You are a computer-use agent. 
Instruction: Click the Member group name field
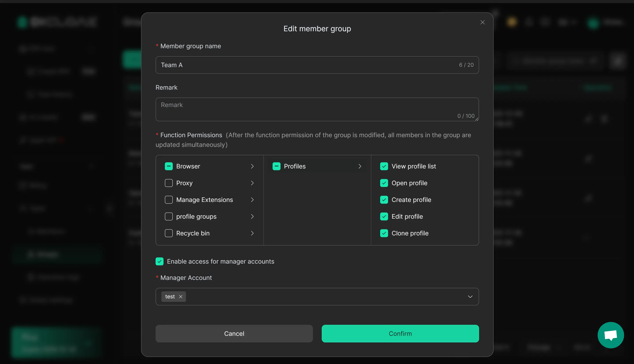tap(308, 65)
